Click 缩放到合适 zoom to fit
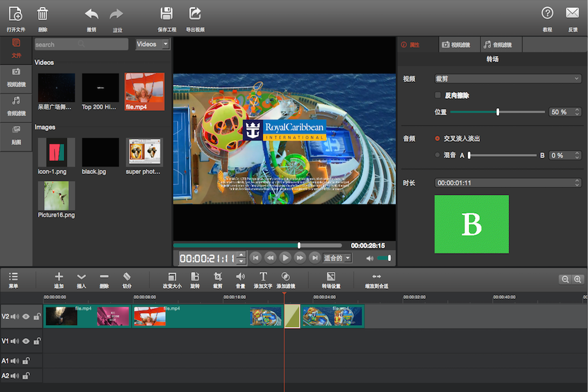588x392 pixels. pos(376,277)
